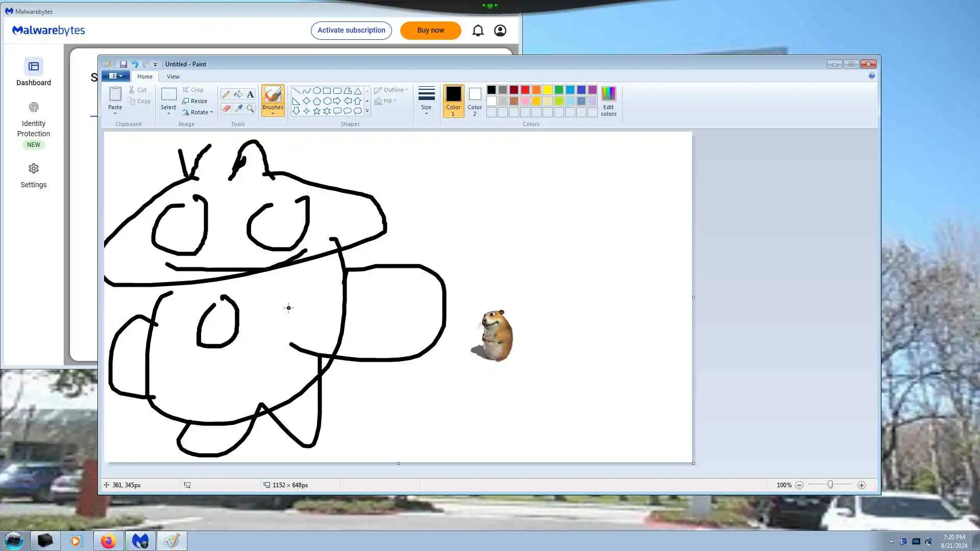
Task: Pick the red color swatch
Action: [x=525, y=90]
